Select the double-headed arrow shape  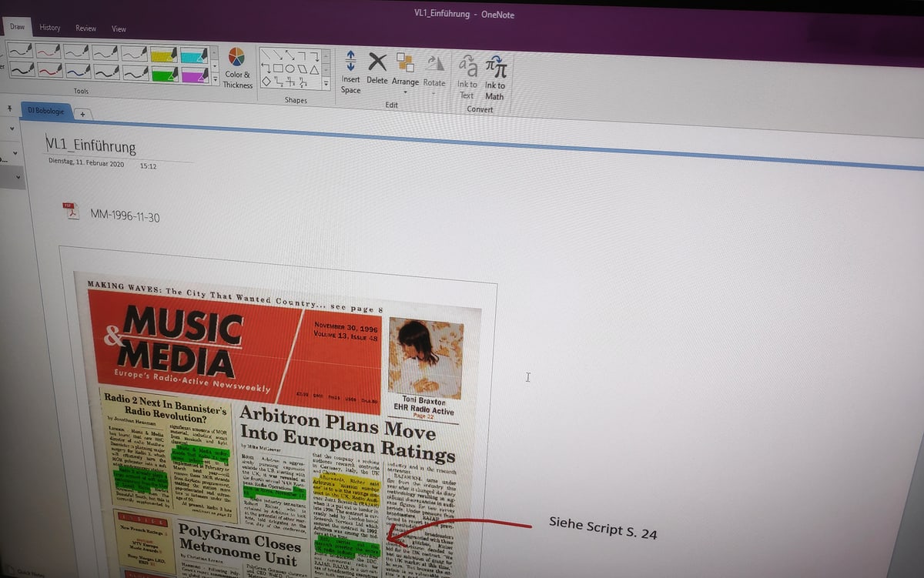(x=292, y=55)
